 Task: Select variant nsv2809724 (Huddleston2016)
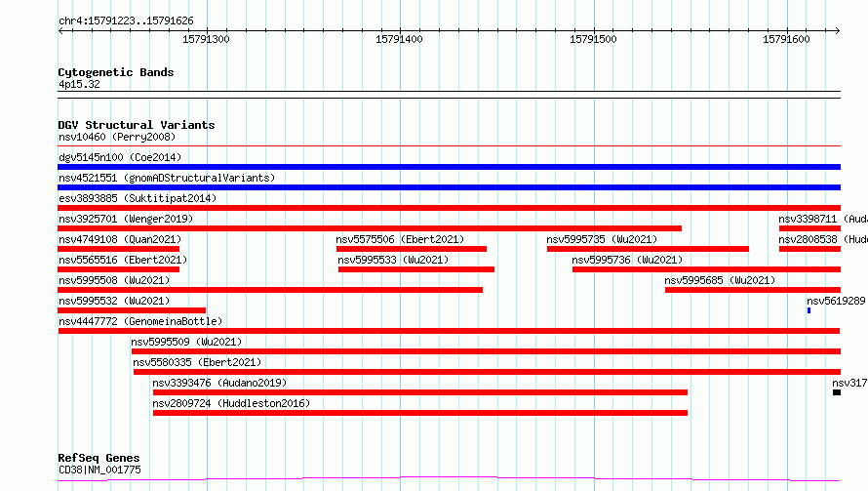(x=231, y=403)
